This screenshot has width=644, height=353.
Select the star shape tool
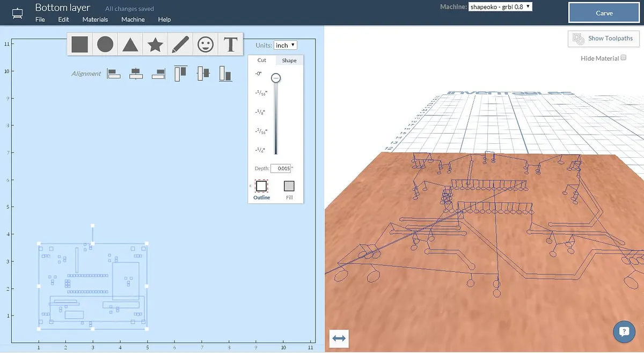click(155, 45)
